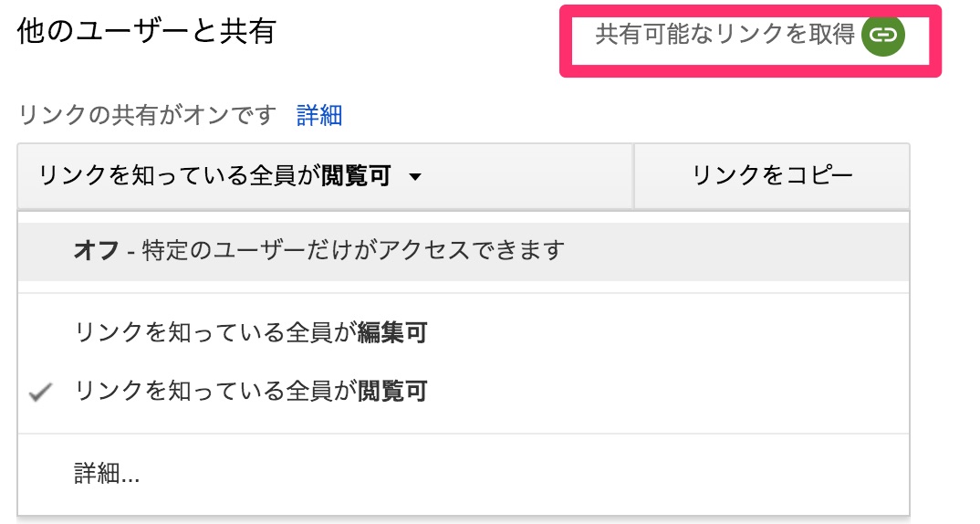Click the bold 編集可 text in the menu
Image resolution: width=980 pixels, height=524 pixels.
tap(392, 333)
